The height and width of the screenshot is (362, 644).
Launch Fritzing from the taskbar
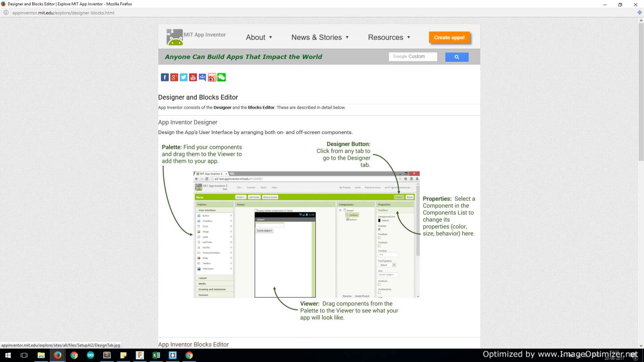(140, 355)
